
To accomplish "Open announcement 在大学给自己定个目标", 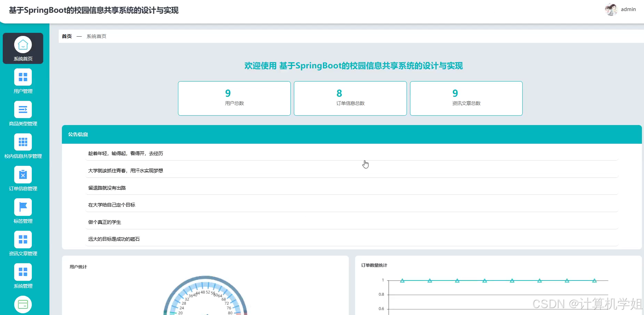I will (352, 205).
